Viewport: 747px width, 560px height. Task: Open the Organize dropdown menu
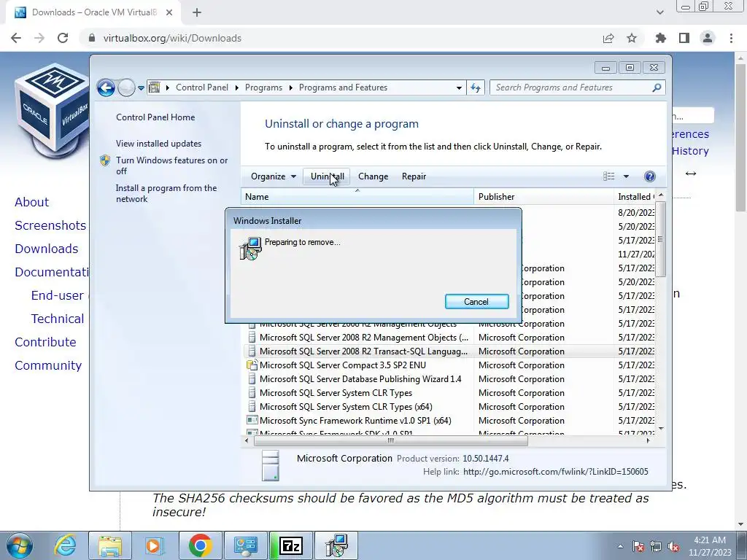point(274,176)
